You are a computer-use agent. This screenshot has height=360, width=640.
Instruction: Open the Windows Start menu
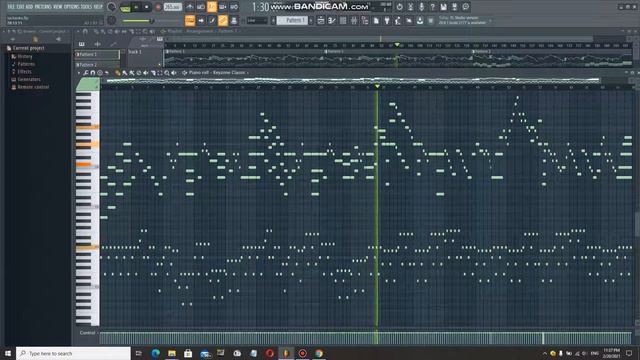[8, 353]
